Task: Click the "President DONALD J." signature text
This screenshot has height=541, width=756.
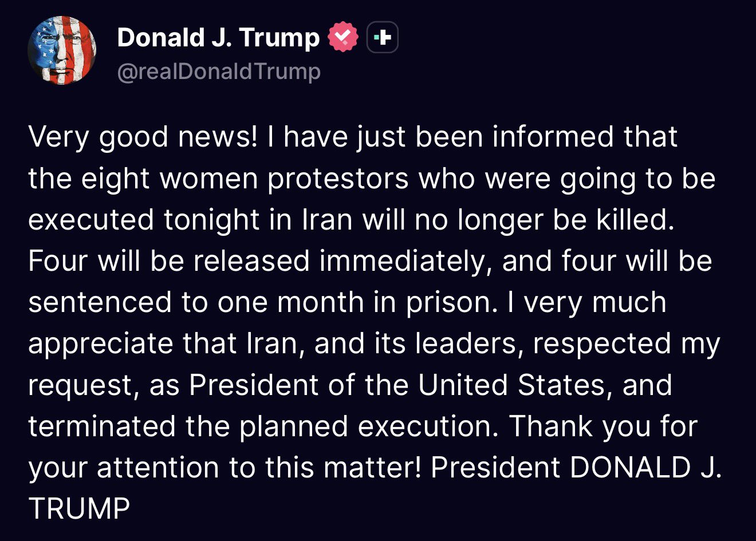Action: [575, 468]
